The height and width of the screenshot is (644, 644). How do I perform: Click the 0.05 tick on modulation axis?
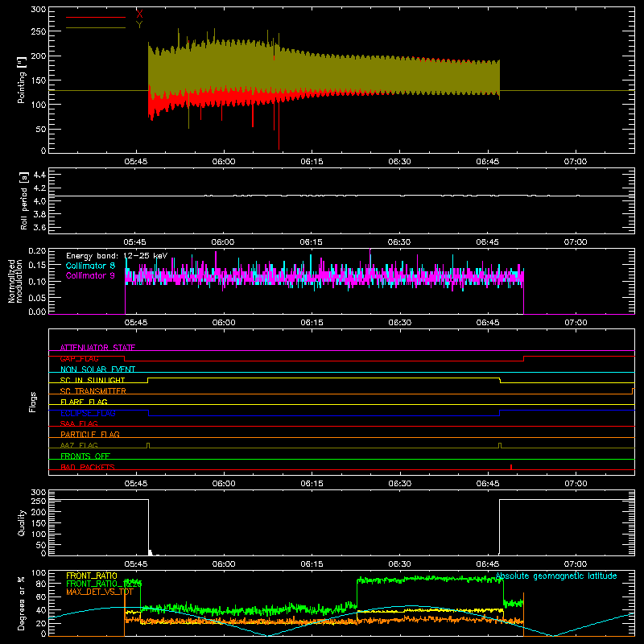tap(37, 297)
